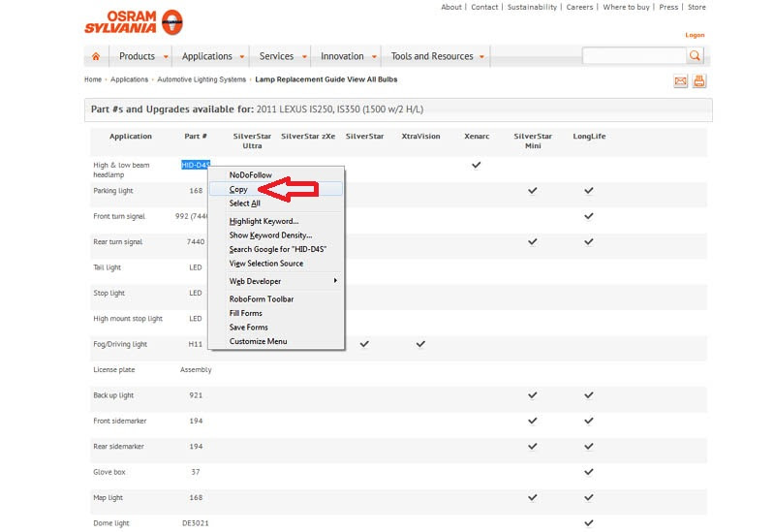Screen dimensions: 775x532
Task: Select Save Forms from menu
Action: coord(276,328)
